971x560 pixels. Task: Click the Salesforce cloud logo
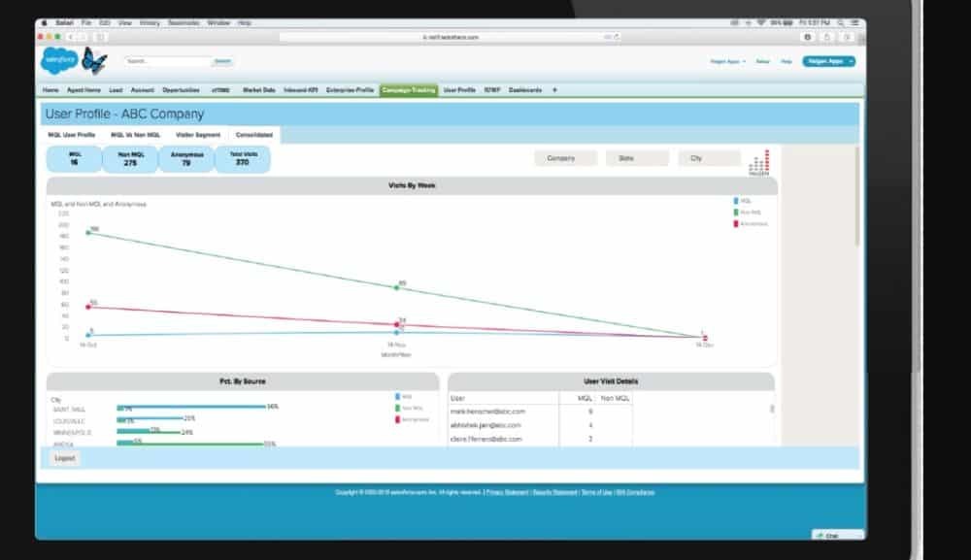click(57, 61)
